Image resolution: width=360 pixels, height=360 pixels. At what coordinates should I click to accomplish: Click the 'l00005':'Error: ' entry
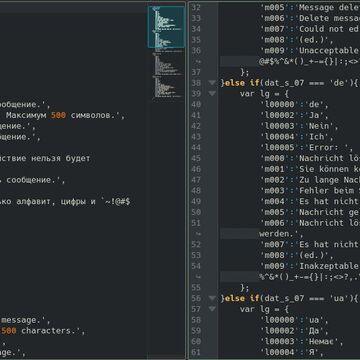pyautogui.click(x=307, y=147)
